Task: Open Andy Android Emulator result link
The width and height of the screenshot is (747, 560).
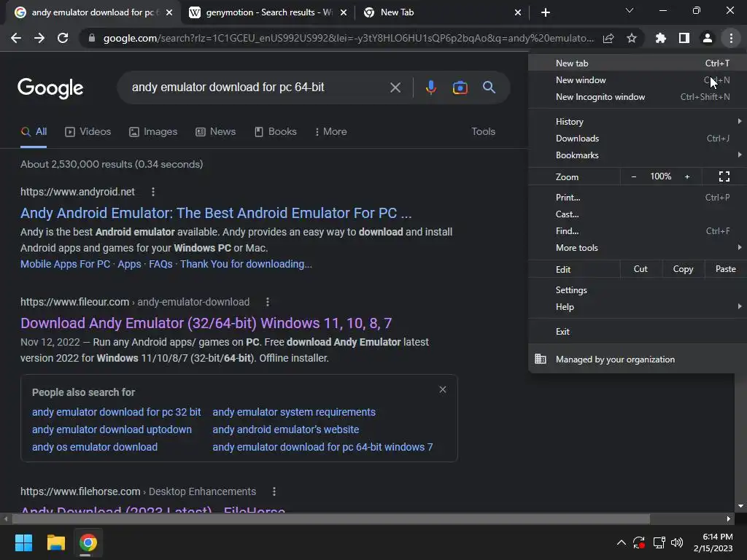Action: click(x=216, y=213)
